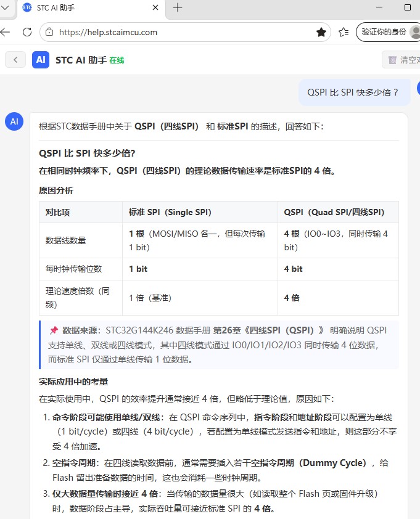Go back using chat header chevron
This screenshot has height=519, width=420.
click(x=15, y=60)
